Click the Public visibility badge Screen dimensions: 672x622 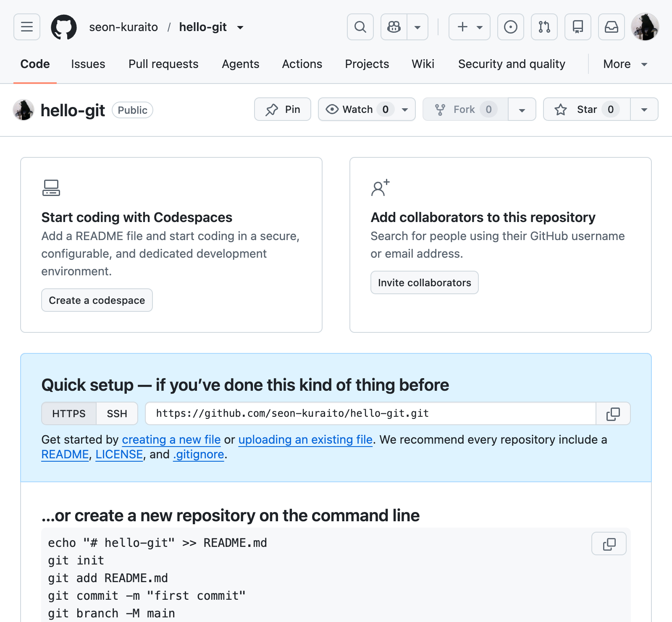pyautogui.click(x=132, y=110)
